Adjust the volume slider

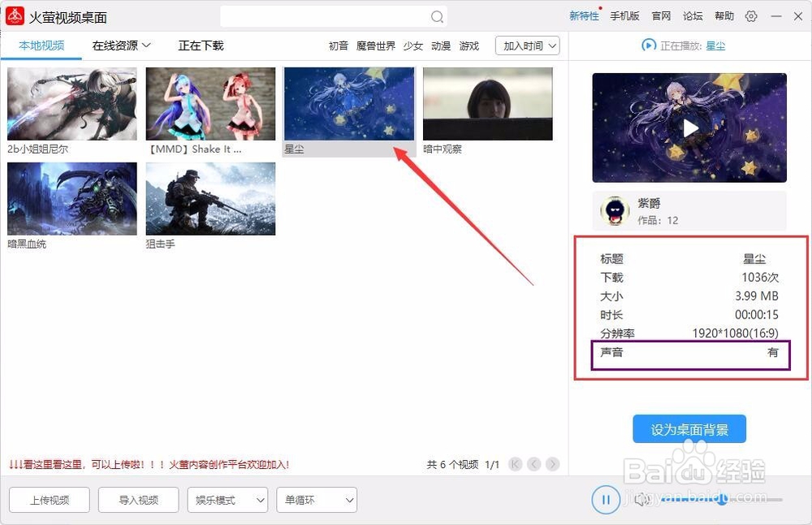723,500
